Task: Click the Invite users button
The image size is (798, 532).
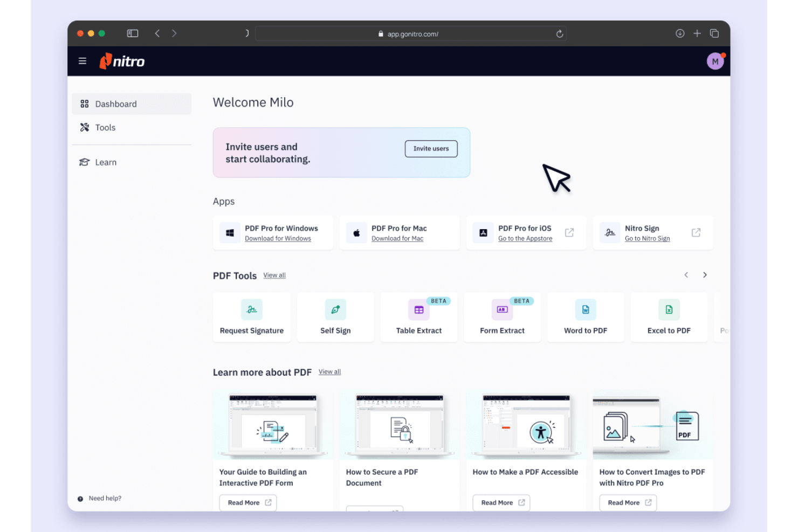Action: [x=431, y=149]
